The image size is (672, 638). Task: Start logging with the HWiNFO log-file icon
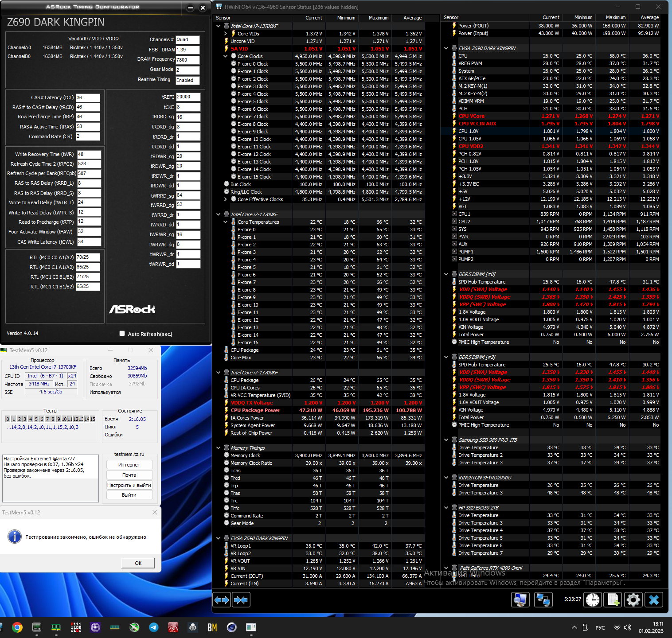click(613, 599)
